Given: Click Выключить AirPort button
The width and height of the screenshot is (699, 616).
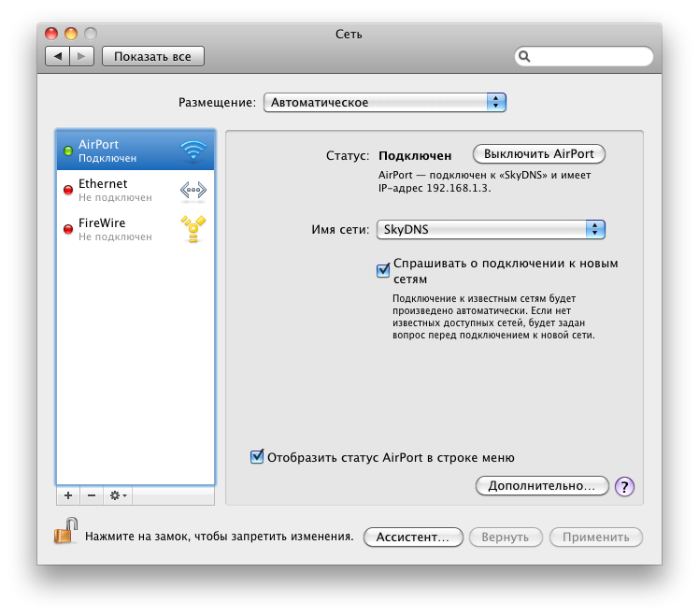Looking at the screenshot, I should point(538,154).
